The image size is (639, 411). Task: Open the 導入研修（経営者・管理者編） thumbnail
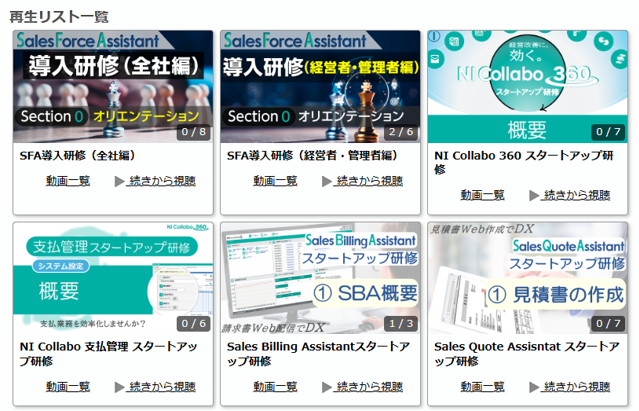click(x=320, y=86)
